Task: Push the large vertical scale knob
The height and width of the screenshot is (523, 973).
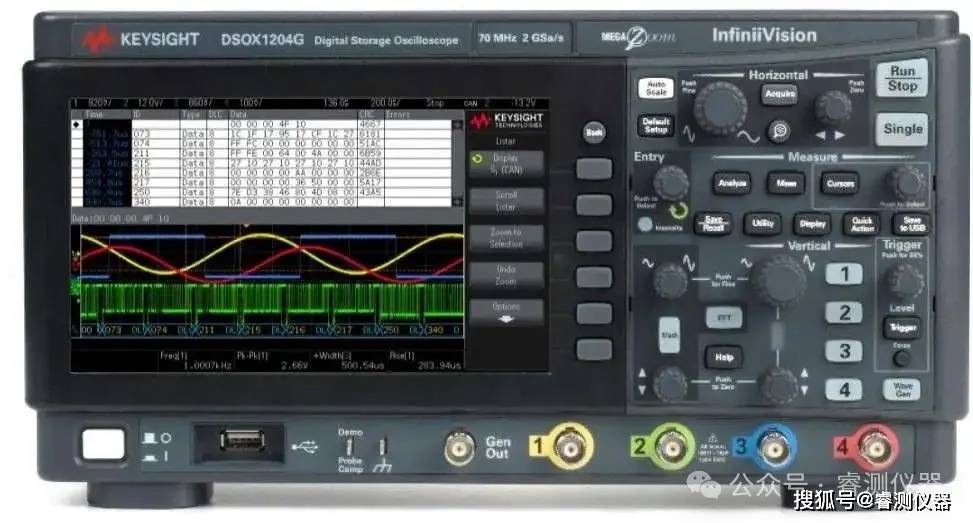Action: (778, 281)
